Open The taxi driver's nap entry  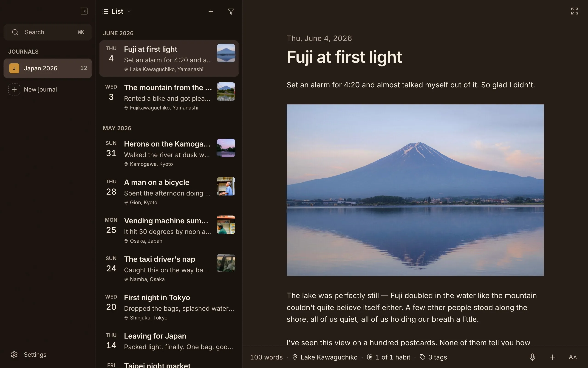pyautogui.click(x=169, y=269)
